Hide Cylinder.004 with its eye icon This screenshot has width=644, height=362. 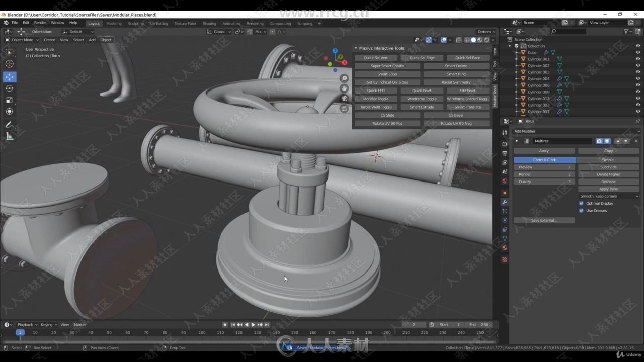click(638, 78)
